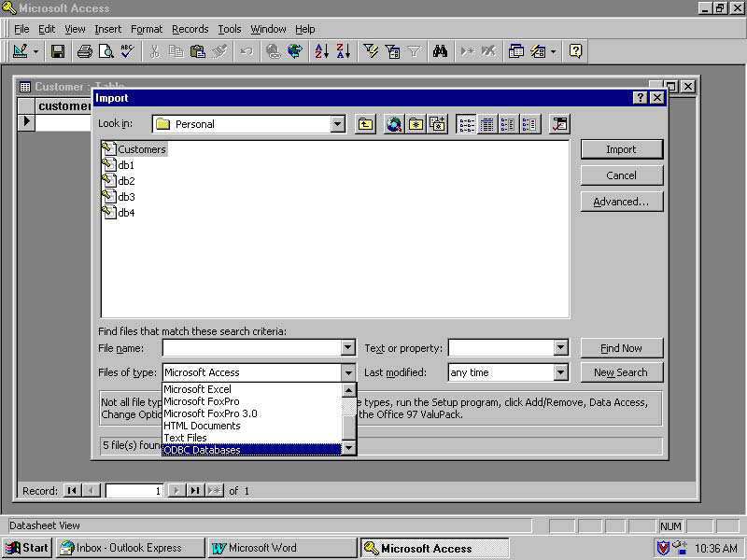Choose Microsoft FoxPro 3.0 file type

click(x=252, y=413)
